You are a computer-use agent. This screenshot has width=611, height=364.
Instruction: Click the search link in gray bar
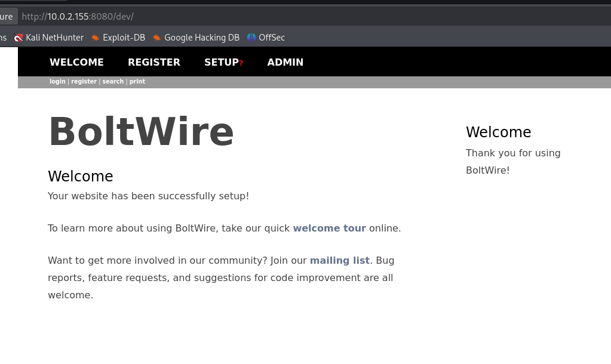pos(113,81)
